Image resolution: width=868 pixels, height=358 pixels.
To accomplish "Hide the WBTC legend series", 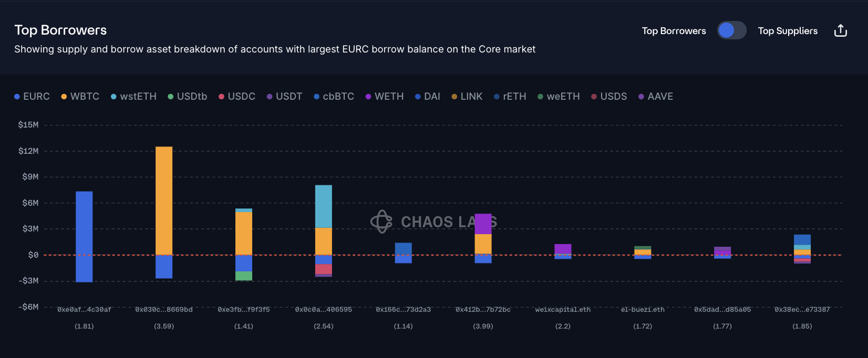I will (80, 97).
